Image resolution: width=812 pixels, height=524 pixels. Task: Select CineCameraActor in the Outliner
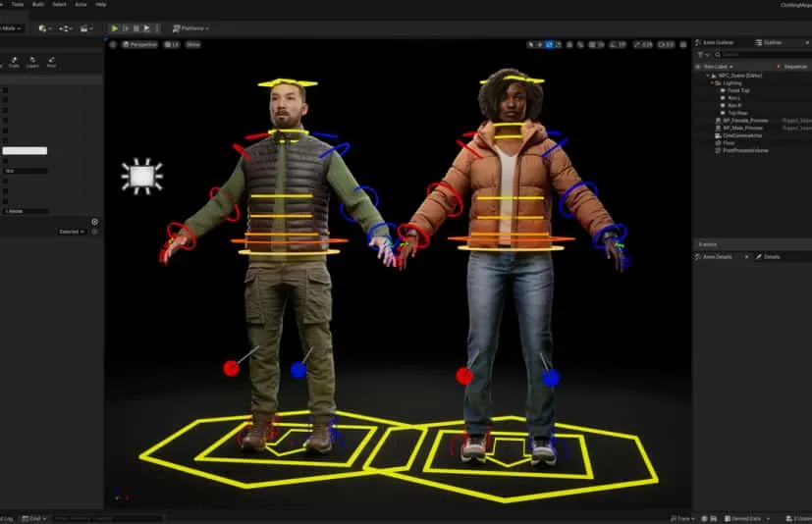739,135
